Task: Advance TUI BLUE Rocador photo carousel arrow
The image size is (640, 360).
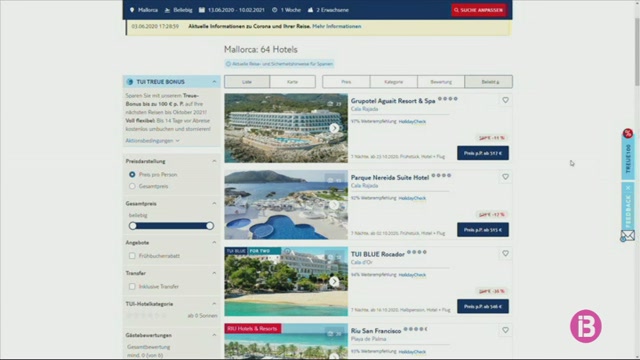Action: 334,282
